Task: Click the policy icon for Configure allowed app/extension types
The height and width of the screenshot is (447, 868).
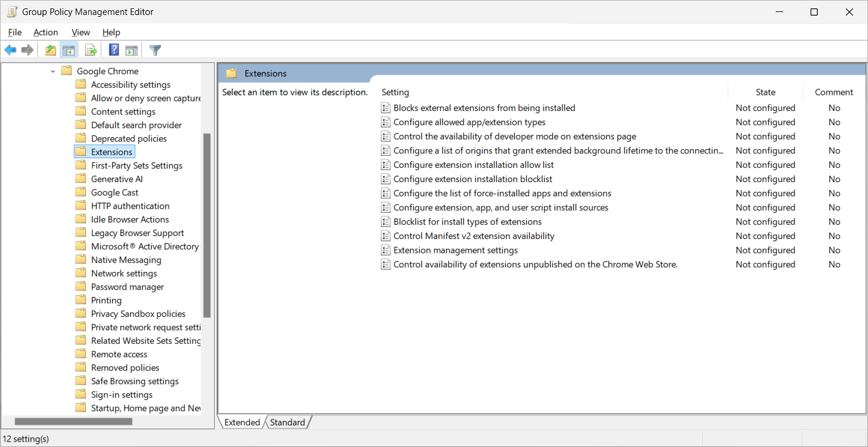Action: click(386, 122)
